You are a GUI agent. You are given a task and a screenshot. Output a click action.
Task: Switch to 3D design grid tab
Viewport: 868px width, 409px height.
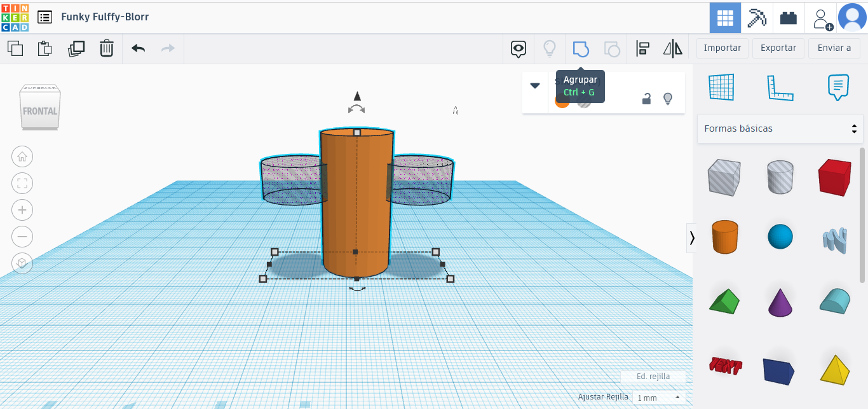[725, 17]
